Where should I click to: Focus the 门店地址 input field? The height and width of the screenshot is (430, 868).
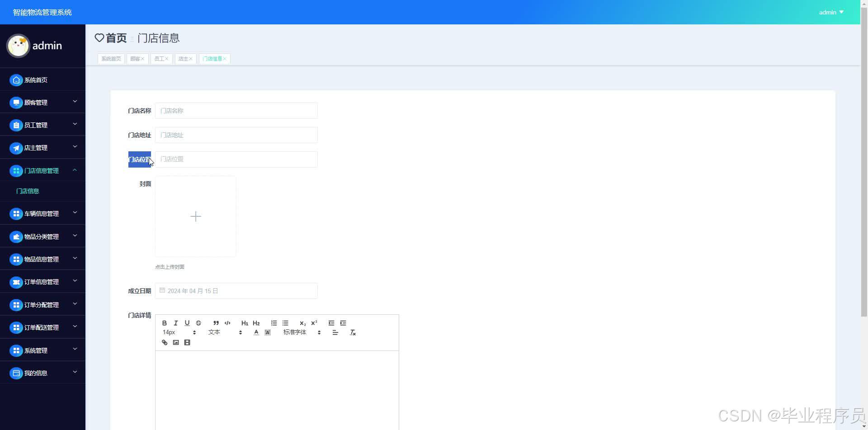click(x=236, y=135)
